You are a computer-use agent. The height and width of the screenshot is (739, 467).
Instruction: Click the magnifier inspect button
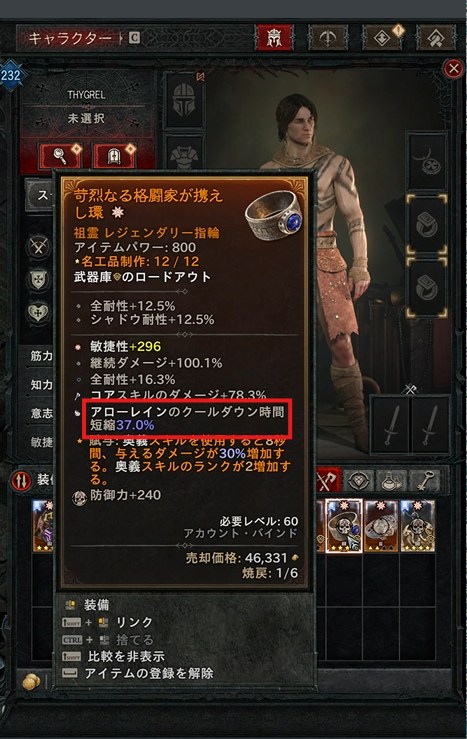coord(60,156)
